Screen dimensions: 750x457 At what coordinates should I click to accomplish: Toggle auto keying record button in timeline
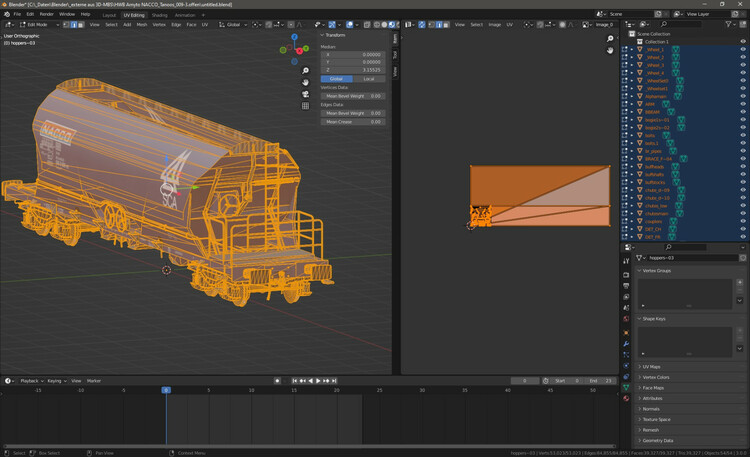(277, 381)
